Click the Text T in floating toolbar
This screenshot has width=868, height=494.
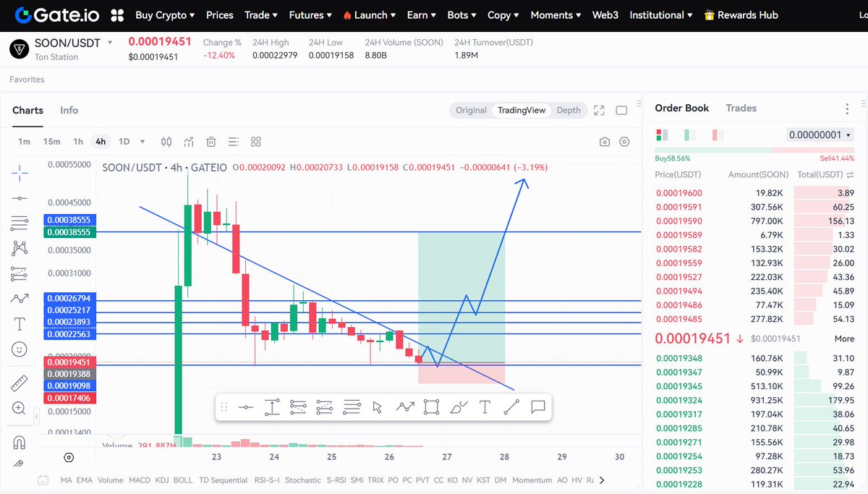[x=485, y=407]
